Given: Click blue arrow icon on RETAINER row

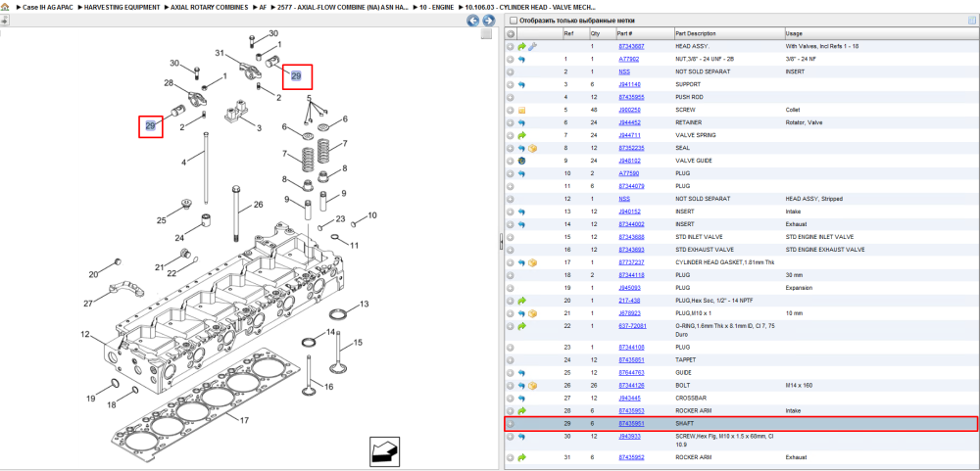Looking at the screenshot, I should 521,122.
